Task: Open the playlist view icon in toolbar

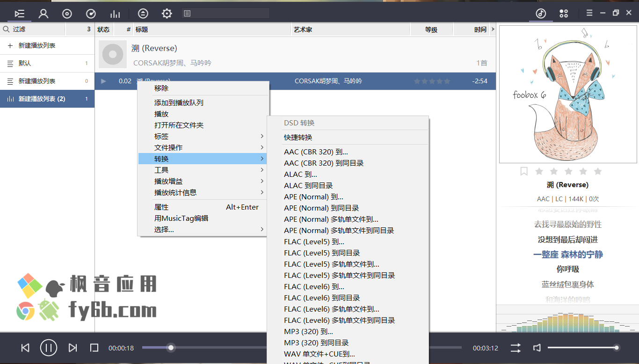Action: (20, 14)
